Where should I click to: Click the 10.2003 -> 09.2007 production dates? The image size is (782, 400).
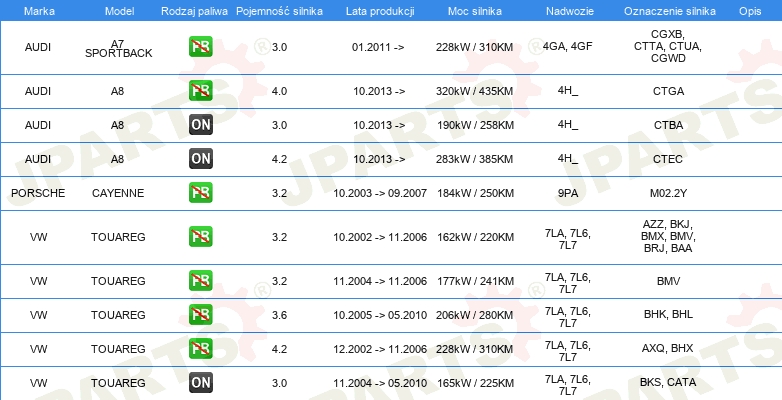click(x=380, y=193)
